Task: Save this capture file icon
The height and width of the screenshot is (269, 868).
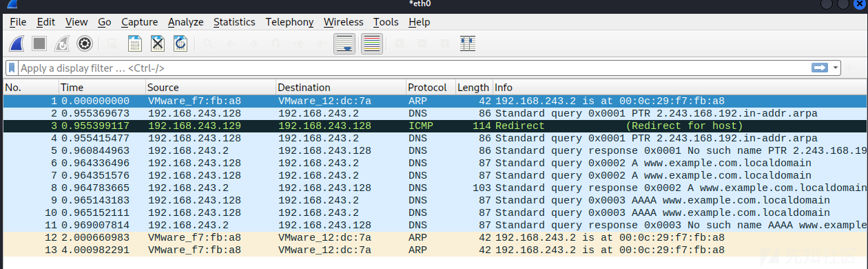Action: (x=135, y=44)
